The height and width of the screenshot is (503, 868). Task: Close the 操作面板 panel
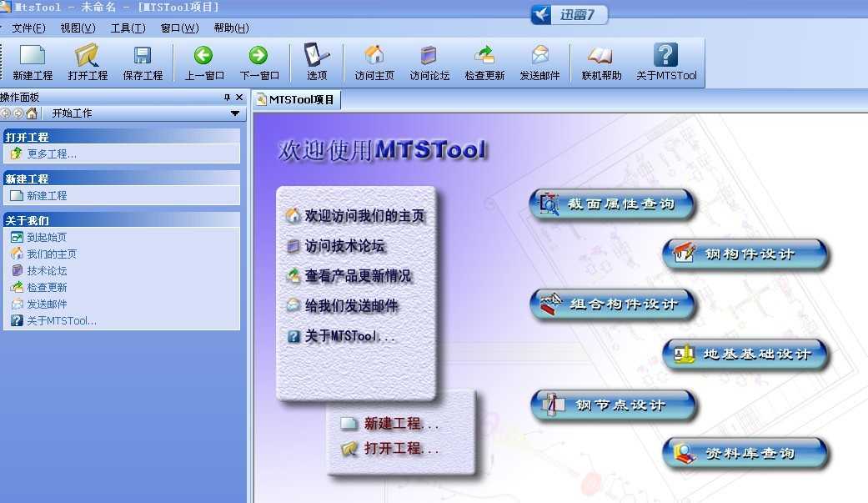point(239,97)
